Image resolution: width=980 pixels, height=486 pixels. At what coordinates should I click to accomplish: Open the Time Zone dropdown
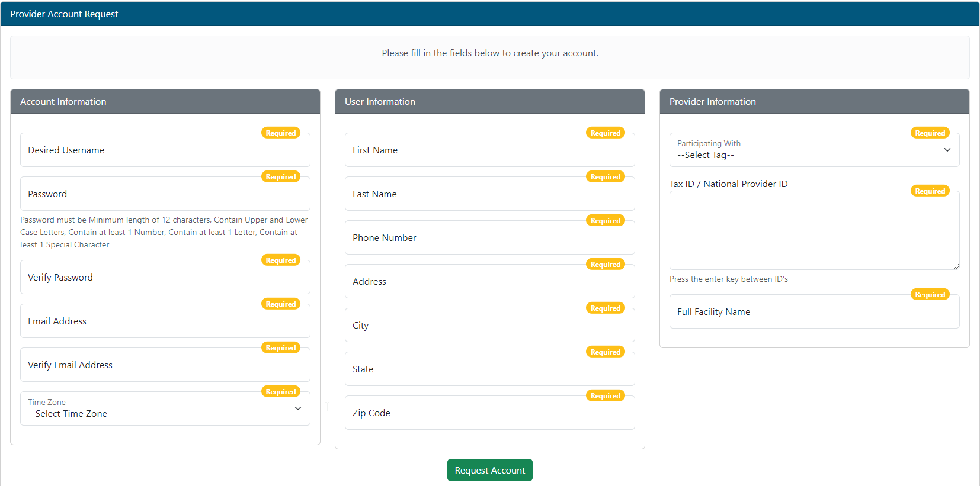[x=165, y=408]
